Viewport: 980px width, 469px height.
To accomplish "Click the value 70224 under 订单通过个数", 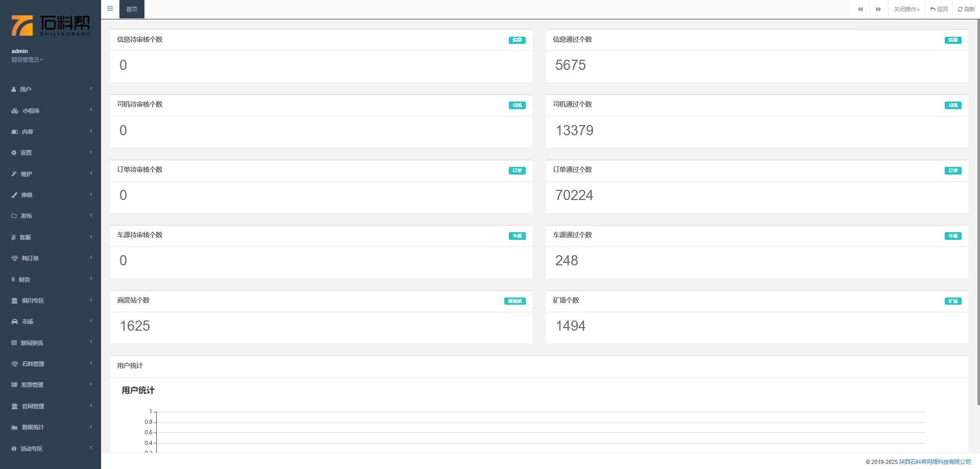I will point(574,195).
